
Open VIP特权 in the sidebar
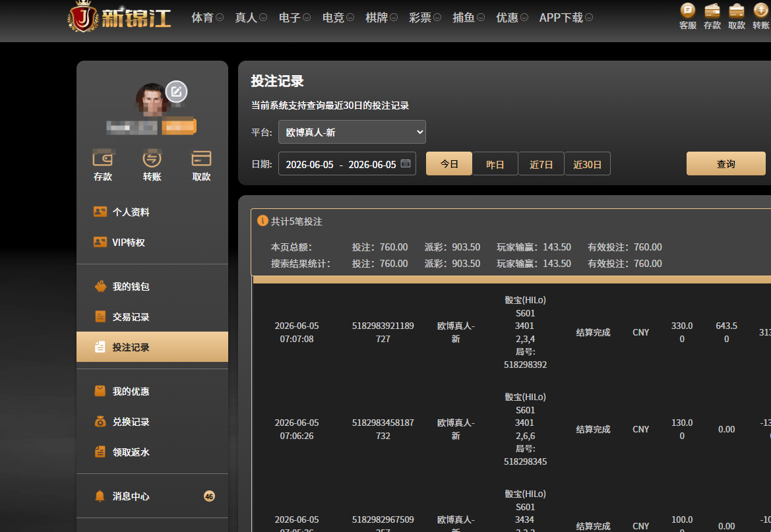(152, 243)
